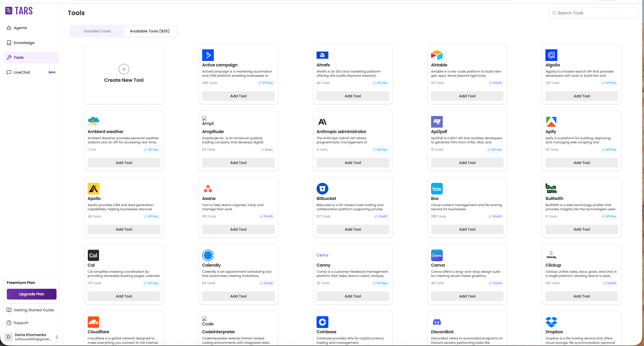The image size is (644, 346).
Task: Add Tool for Amplitude
Action: pyautogui.click(x=238, y=163)
